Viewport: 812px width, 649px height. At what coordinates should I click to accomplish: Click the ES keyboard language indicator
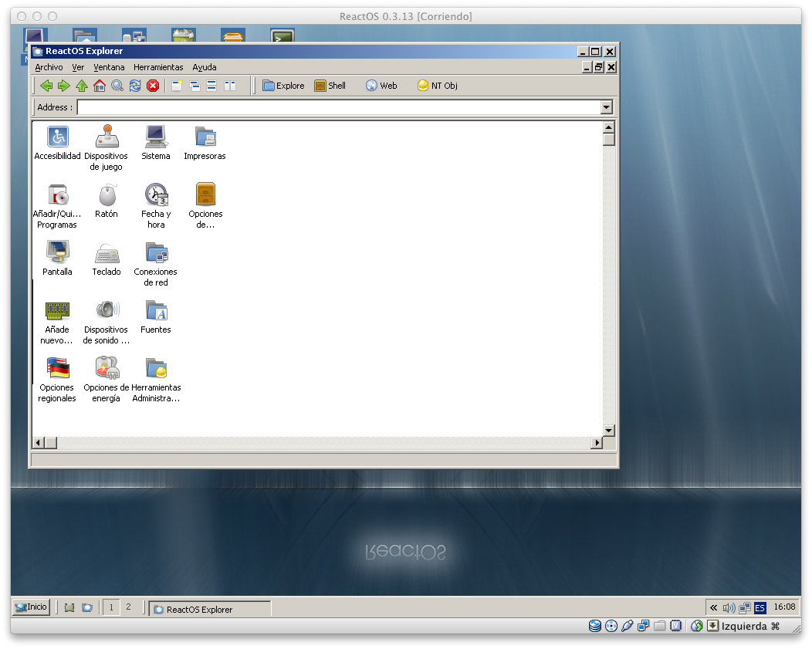(760, 608)
